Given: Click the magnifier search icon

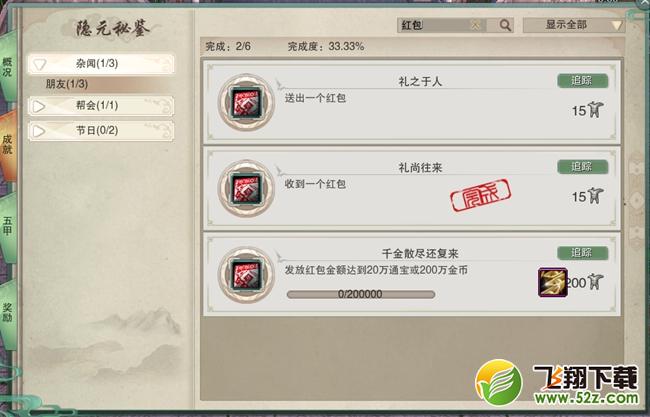Looking at the screenshot, I should click(x=505, y=25).
